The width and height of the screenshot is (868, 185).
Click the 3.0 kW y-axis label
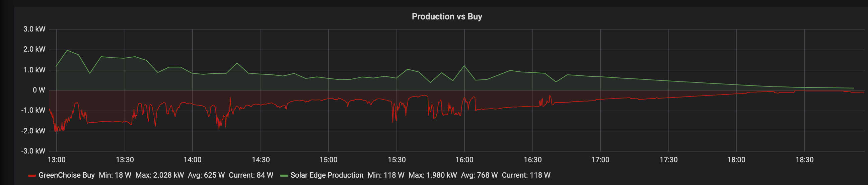[34, 29]
